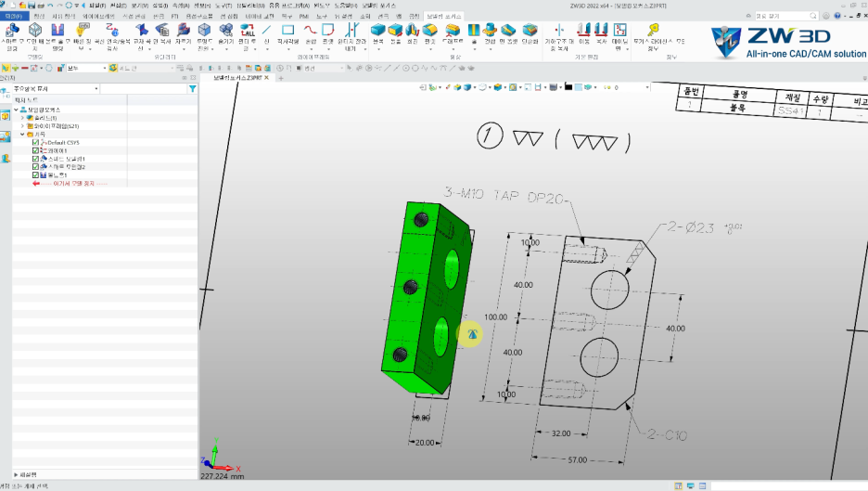Image resolution: width=868 pixels, height=491 pixels.
Task: Click the user manager side panel icon
Action: coord(6,159)
